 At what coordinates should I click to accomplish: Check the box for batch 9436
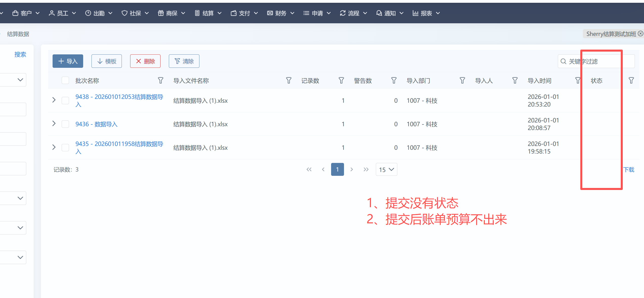click(x=65, y=124)
